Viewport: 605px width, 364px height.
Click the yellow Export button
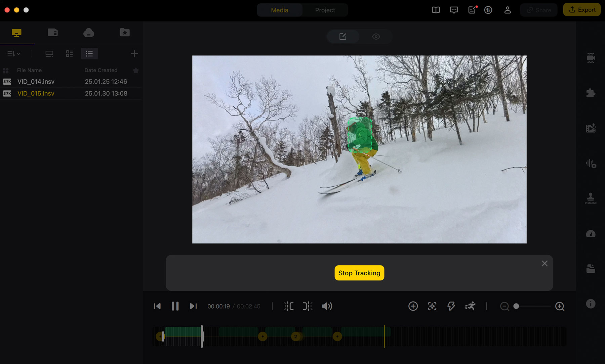click(x=582, y=9)
